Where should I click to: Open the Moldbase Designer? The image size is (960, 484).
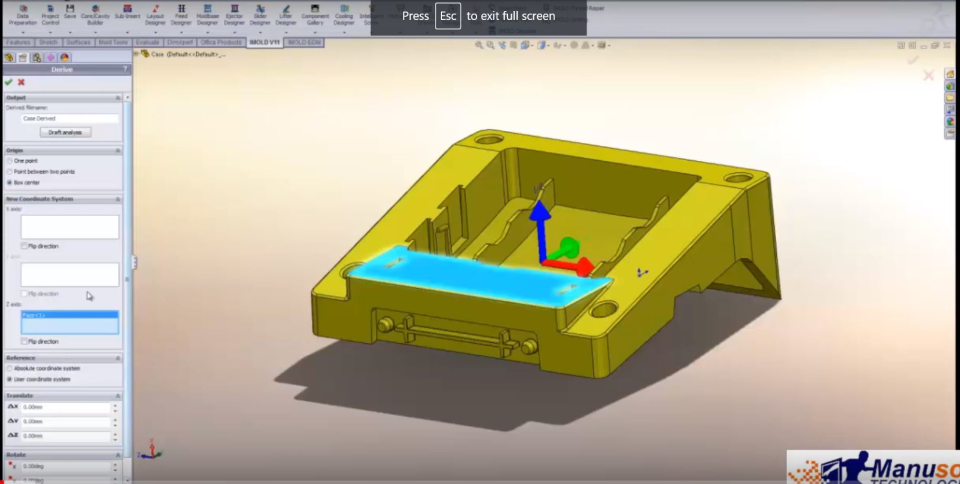pyautogui.click(x=208, y=15)
